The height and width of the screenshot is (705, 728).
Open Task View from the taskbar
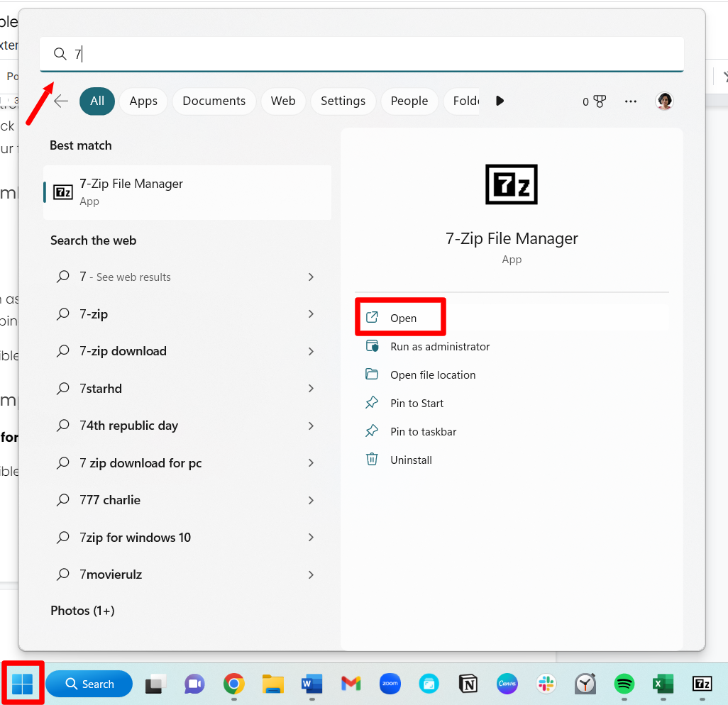[155, 684]
